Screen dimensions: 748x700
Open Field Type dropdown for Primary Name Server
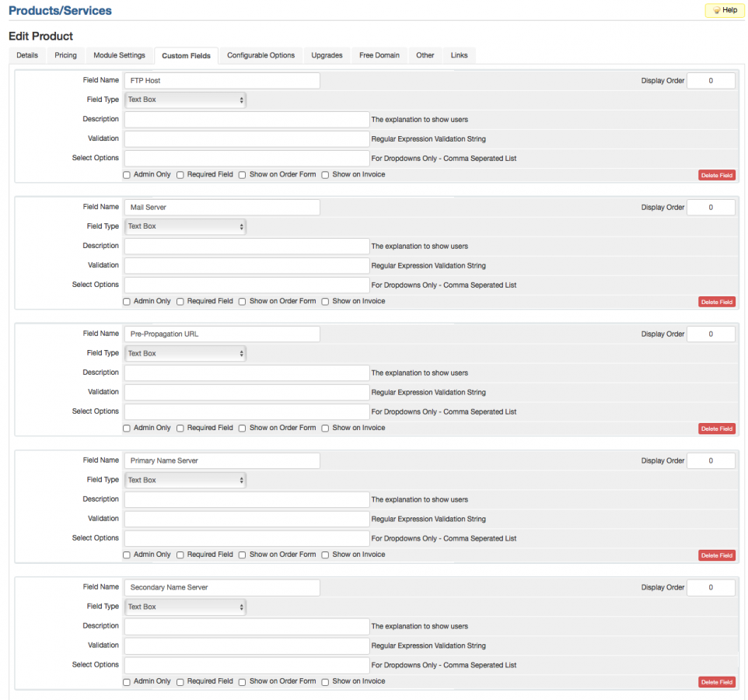tap(186, 480)
